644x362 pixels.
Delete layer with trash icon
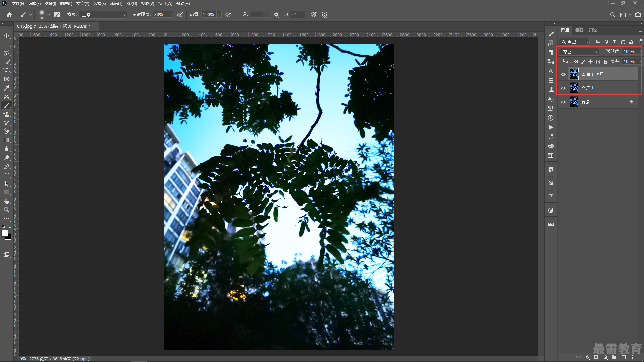point(632,357)
